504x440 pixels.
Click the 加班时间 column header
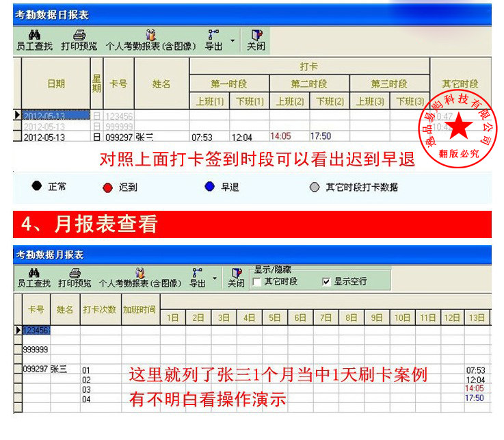(140, 309)
